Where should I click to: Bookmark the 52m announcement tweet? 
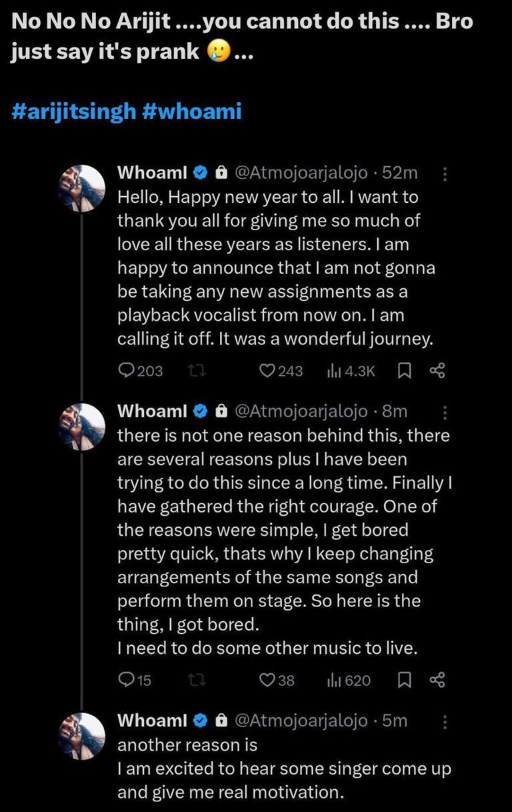point(404,370)
